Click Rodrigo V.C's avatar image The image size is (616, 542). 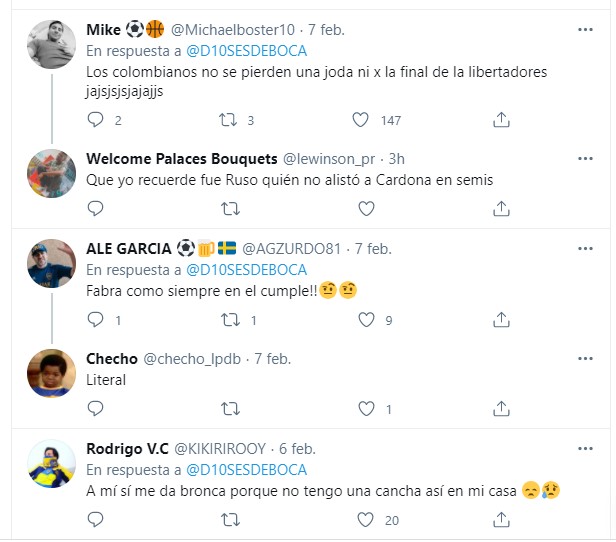(x=49, y=462)
